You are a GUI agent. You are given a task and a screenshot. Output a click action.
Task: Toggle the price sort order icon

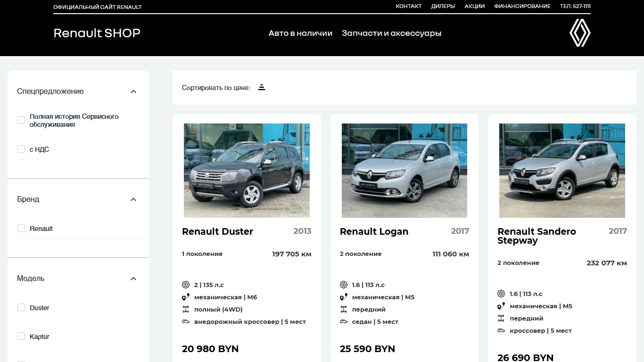[x=262, y=87]
